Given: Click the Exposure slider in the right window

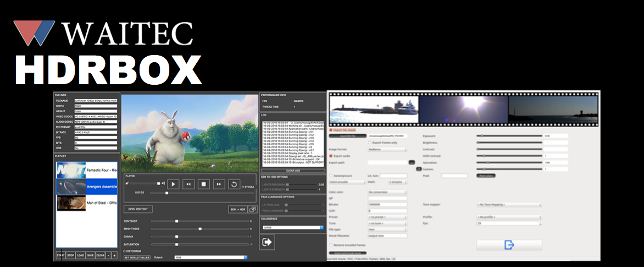Looking at the screenshot, I should point(509,135).
